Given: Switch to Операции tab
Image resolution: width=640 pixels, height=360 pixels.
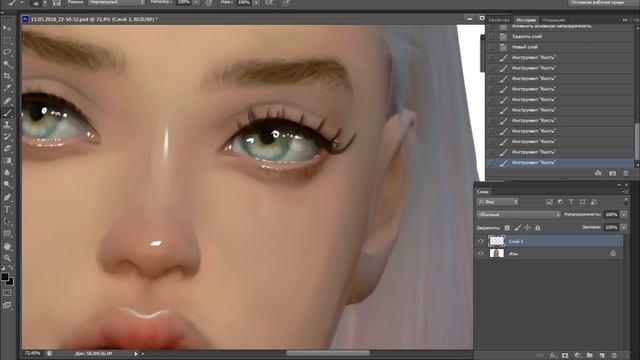Looking at the screenshot, I should 553,20.
